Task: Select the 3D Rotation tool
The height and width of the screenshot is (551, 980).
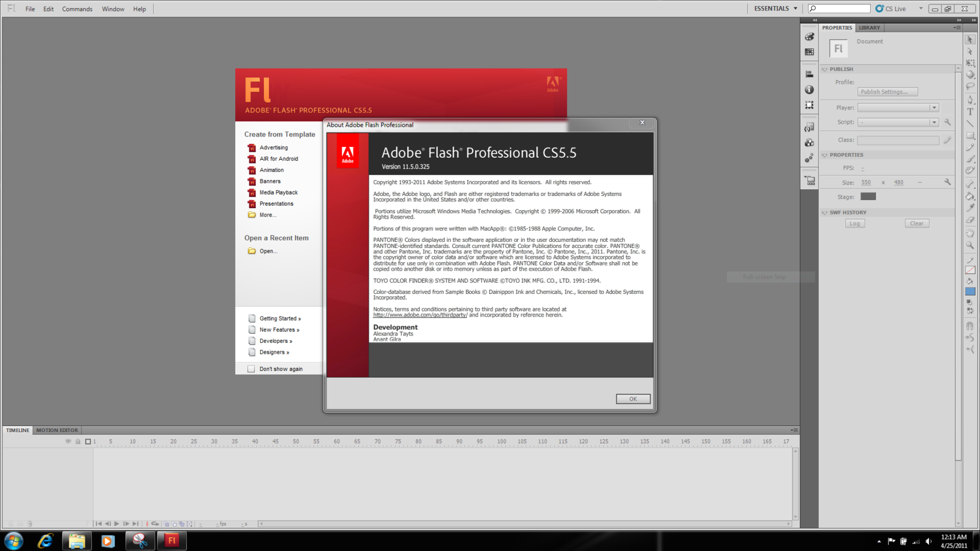Action: [970, 75]
